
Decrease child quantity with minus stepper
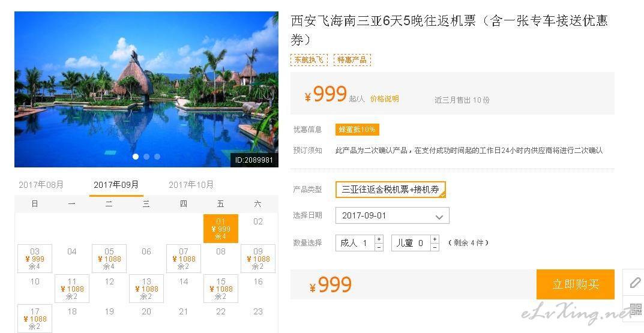tap(435, 247)
